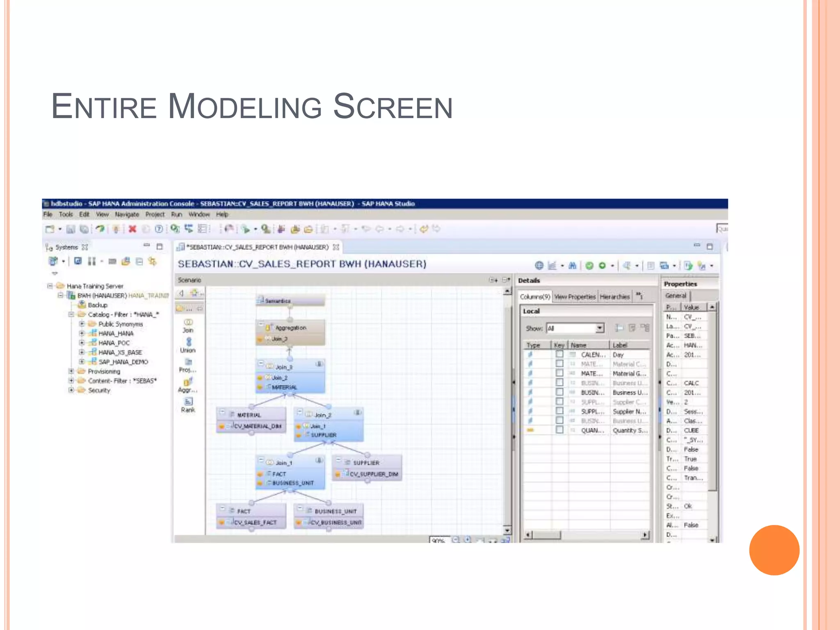This screenshot has width=840, height=630.
Task: Expand the SAP_HANA_DEMO schema node
Action: (x=82, y=361)
